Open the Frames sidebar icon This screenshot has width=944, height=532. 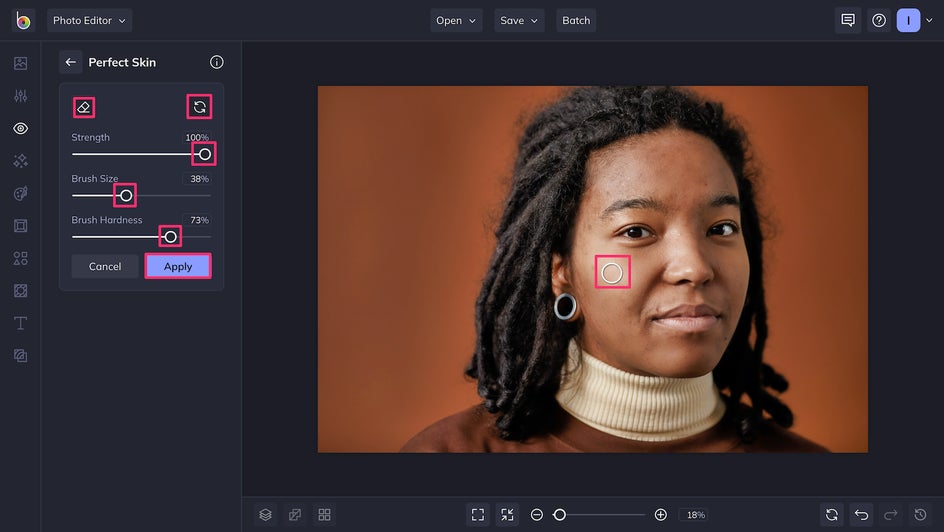pos(20,226)
